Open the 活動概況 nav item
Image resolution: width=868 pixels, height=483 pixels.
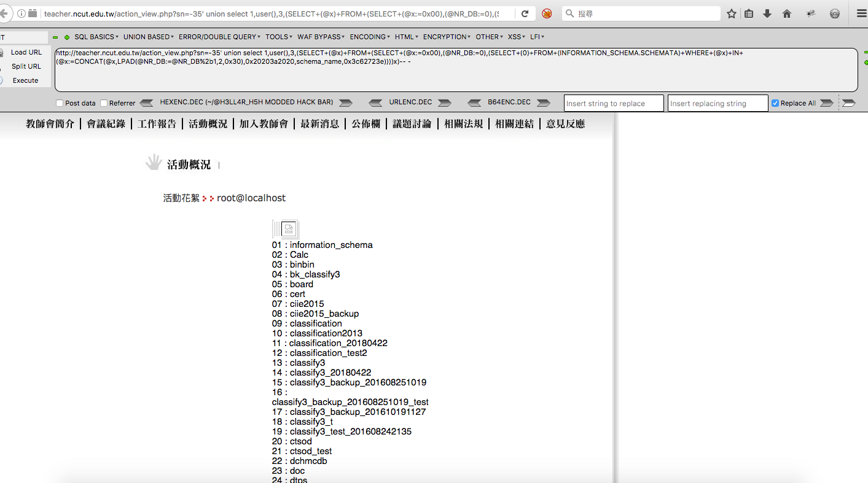(x=208, y=124)
